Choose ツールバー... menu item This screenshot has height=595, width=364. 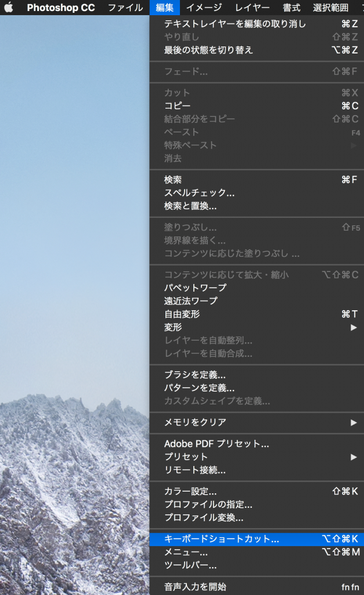pyautogui.click(x=190, y=565)
